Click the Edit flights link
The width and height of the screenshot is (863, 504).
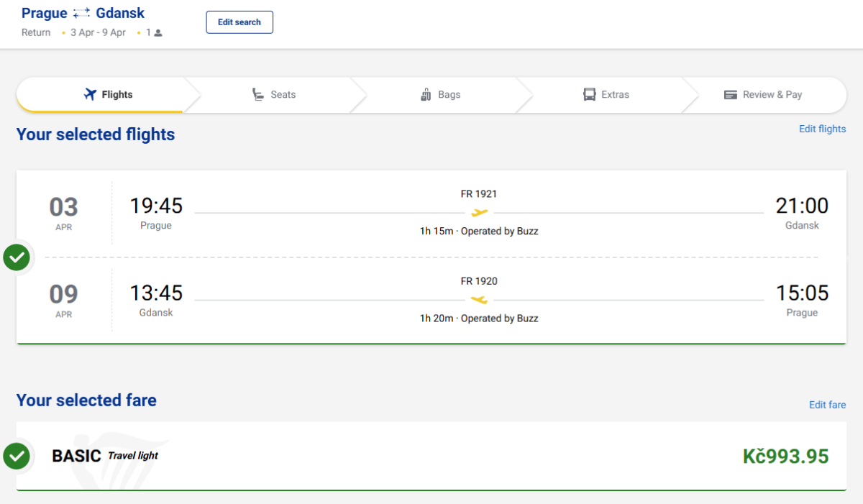point(822,129)
